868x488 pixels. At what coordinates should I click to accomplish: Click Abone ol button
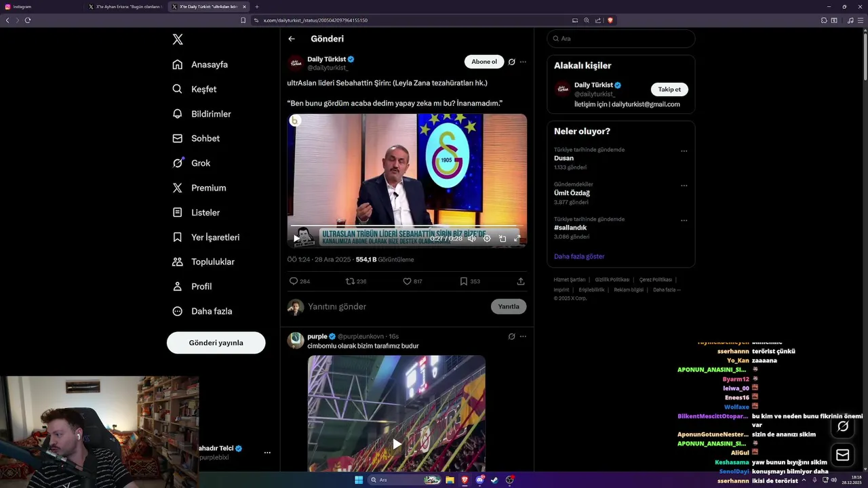484,62
